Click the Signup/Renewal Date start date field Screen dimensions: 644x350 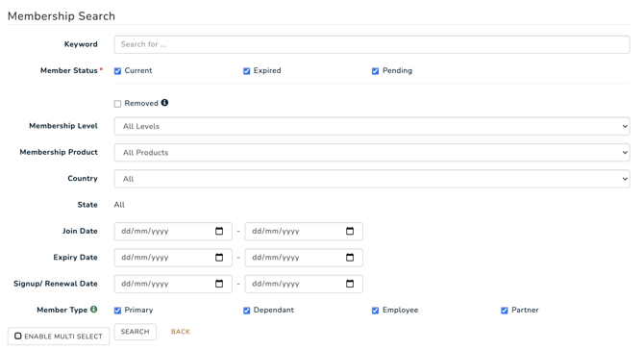point(173,284)
